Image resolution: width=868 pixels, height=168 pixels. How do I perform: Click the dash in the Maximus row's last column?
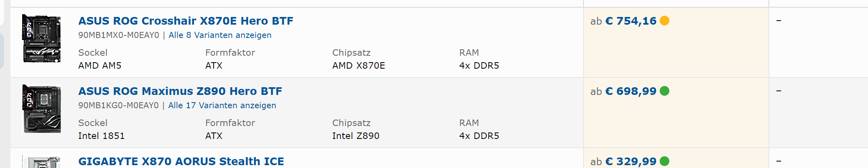tap(779, 91)
